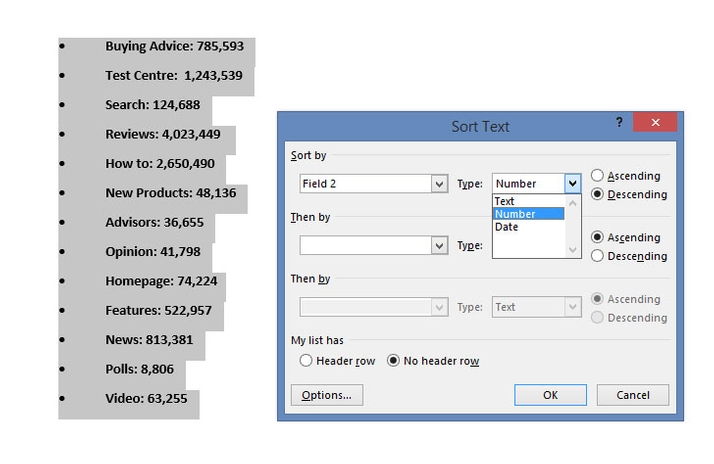This screenshot has height=464, width=714.
Task: Click the Options... button
Action: click(x=326, y=395)
